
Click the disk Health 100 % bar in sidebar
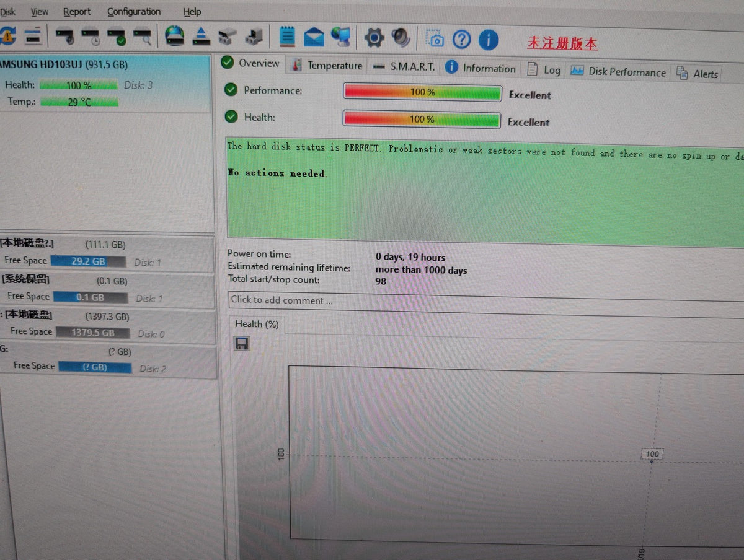(79, 85)
